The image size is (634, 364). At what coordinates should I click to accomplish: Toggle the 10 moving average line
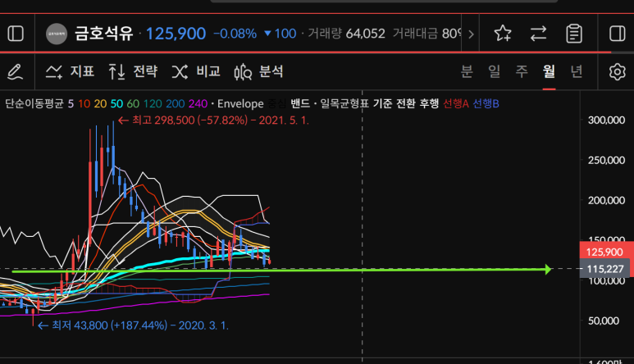click(x=84, y=104)
